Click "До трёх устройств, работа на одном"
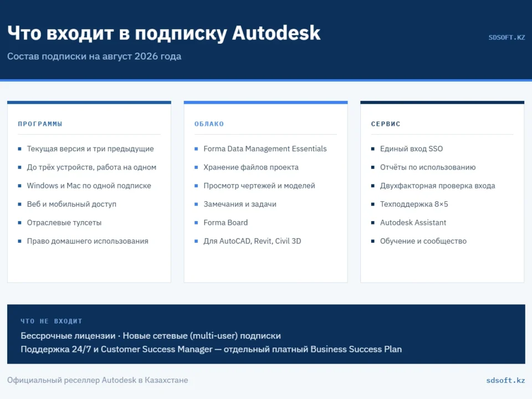The width and height of the screenshot is (532, 399). [x=91, y=167]
